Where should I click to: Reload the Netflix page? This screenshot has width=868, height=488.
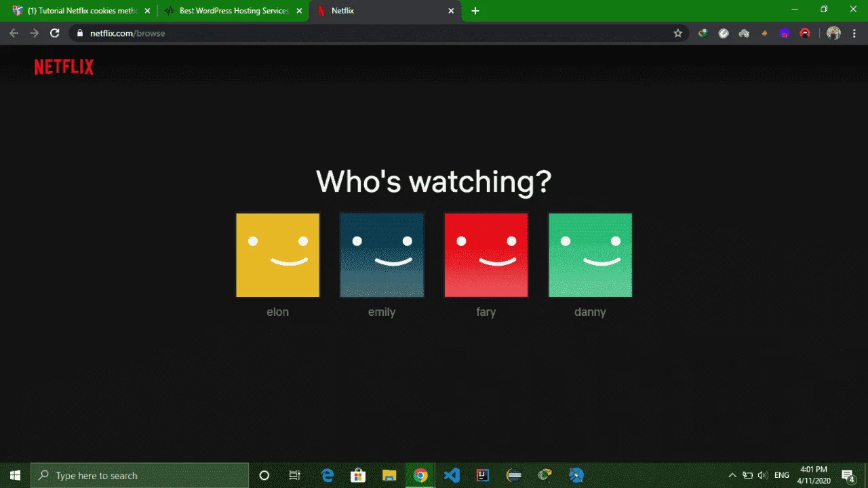(x=55, y=33)
